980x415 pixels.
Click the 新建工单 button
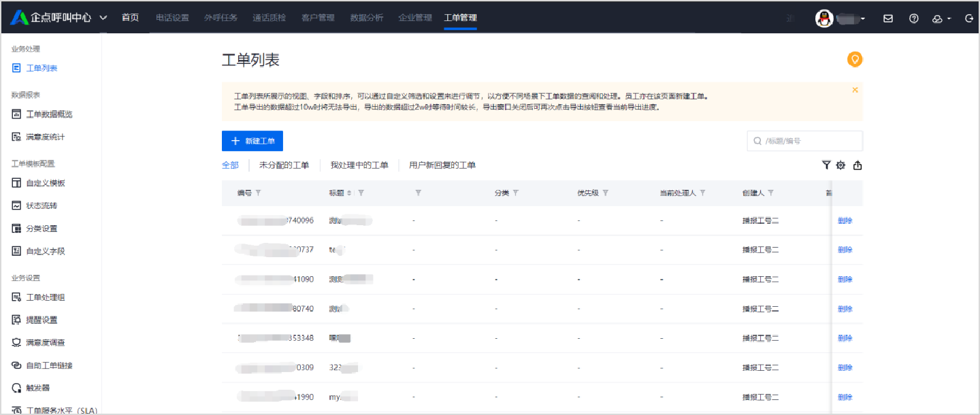(x=252, y=141)
